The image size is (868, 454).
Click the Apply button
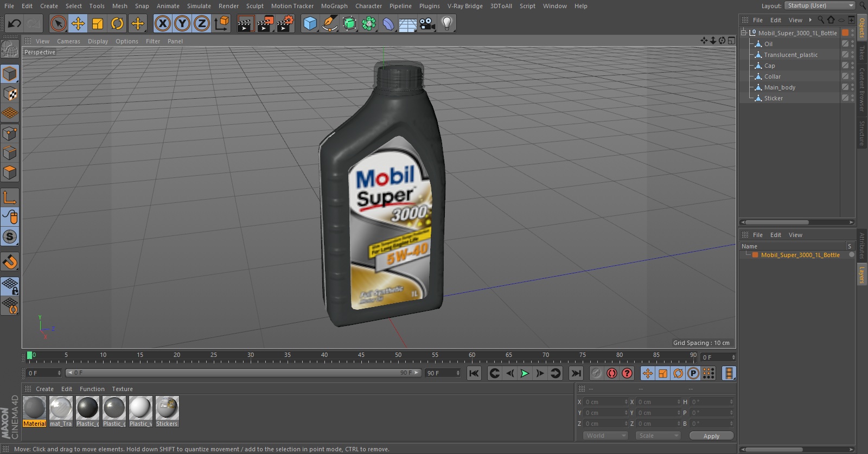(711, 436)
